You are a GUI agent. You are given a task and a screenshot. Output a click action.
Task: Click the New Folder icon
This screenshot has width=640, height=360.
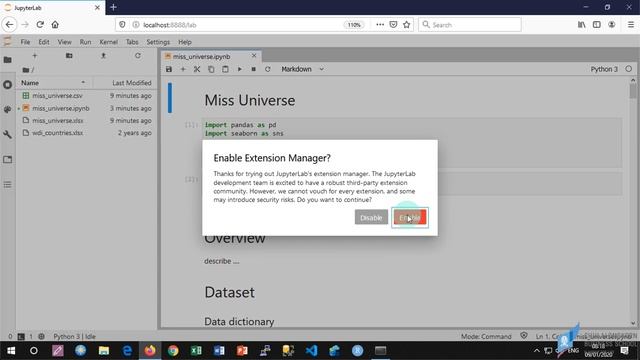tap(69, 56)
